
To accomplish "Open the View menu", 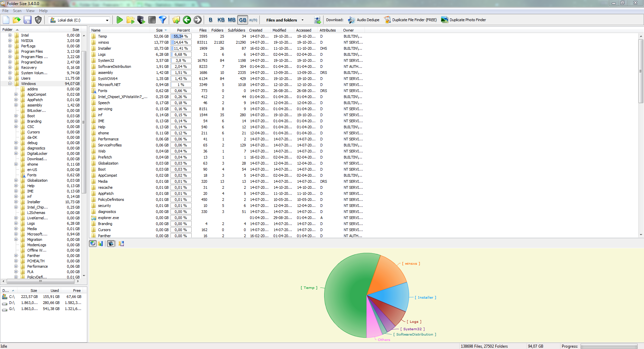I will click(x=30, y=11).
